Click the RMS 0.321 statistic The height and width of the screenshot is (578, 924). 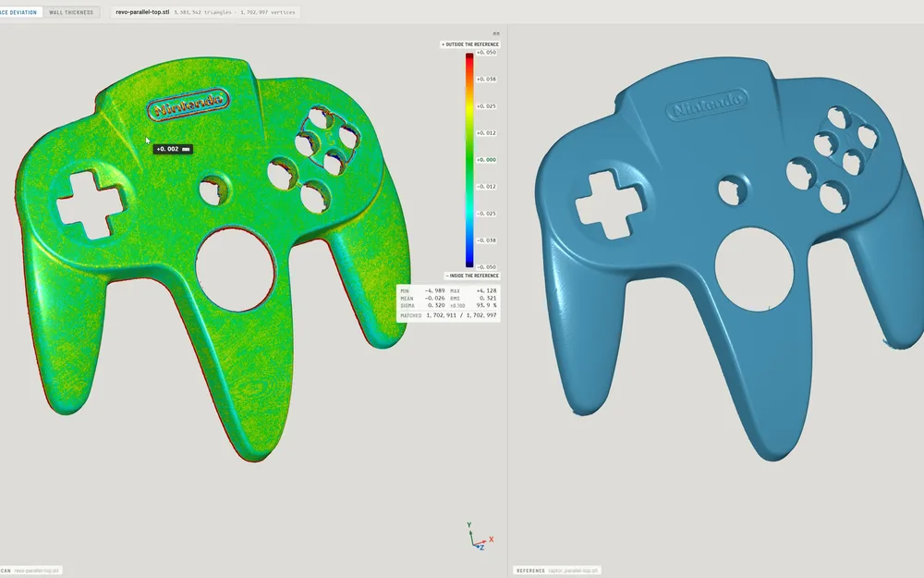tap(473, 299)
